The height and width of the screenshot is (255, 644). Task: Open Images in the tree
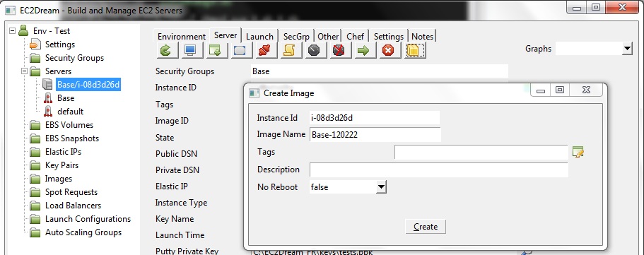[x=59, y=179]
